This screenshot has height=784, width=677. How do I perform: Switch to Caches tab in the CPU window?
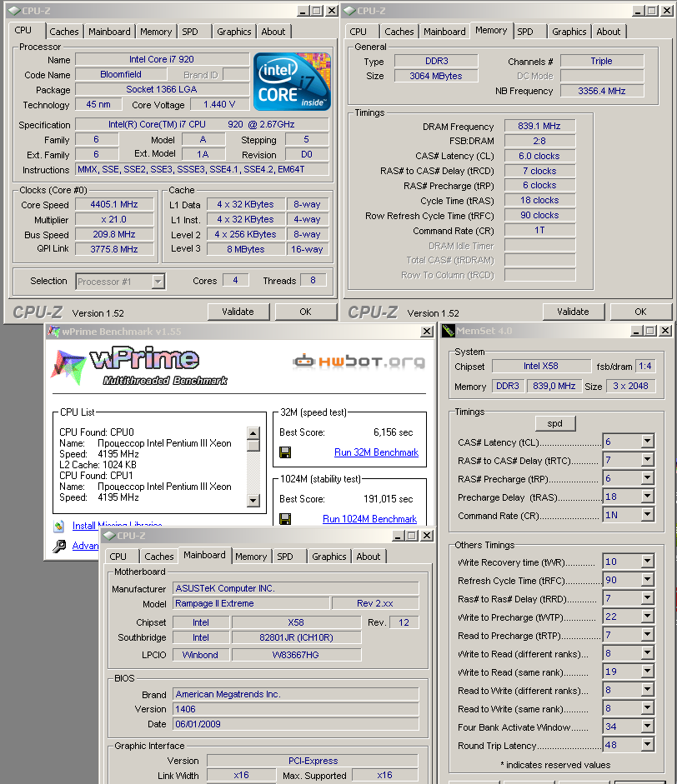pos(64,32)
